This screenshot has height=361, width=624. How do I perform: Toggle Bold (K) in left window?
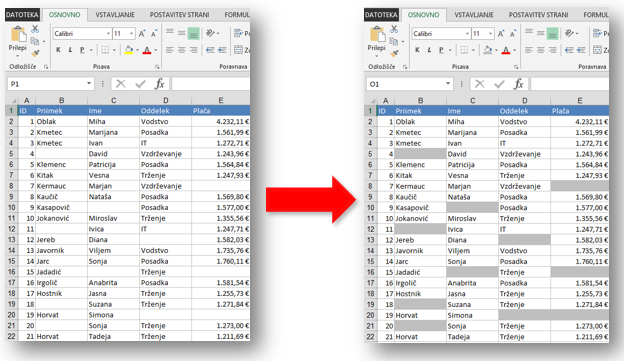pyautogui.click(x=58, y=50)
